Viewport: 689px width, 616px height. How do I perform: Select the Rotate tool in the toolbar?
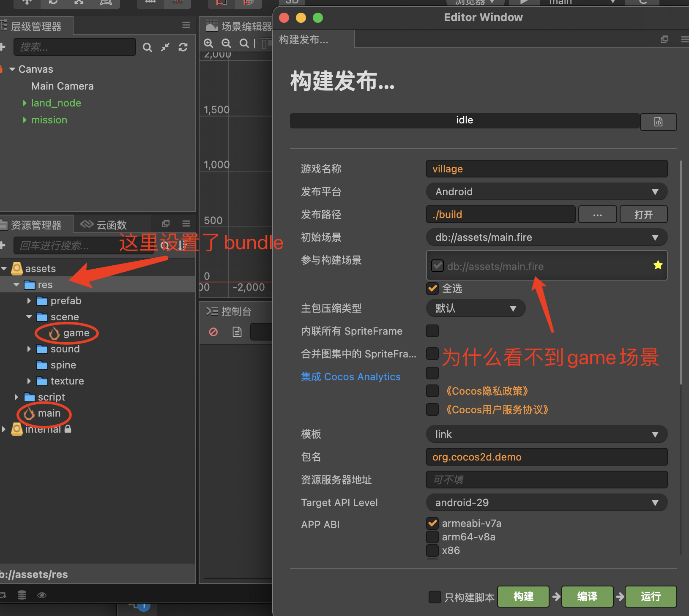click(53, 2)
